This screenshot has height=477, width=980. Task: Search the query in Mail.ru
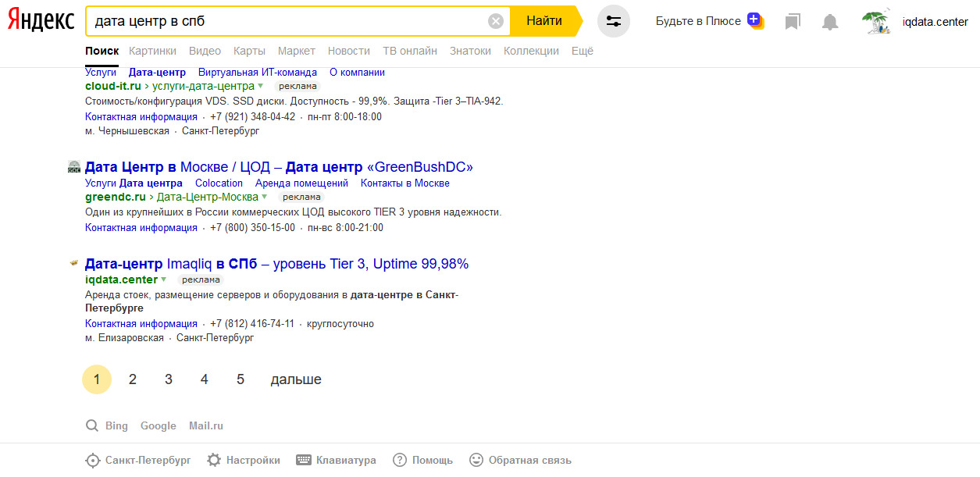coord(206,426)
